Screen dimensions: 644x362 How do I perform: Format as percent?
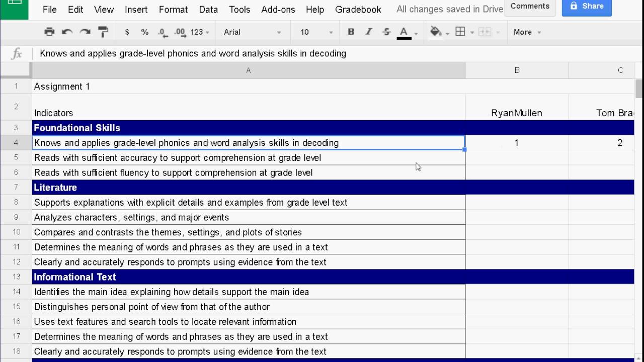pos(145,32)
